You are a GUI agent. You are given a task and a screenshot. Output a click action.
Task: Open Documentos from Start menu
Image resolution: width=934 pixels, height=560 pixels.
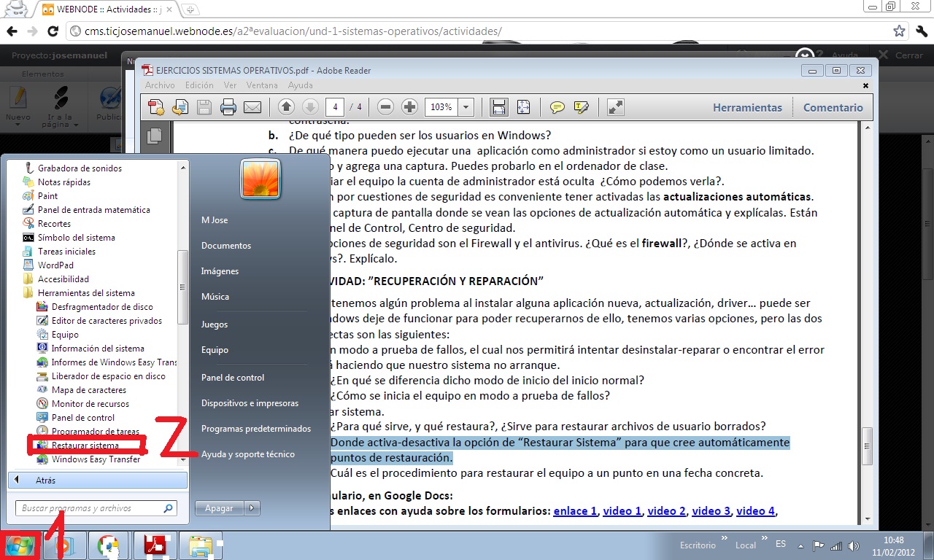pos(226,246)
